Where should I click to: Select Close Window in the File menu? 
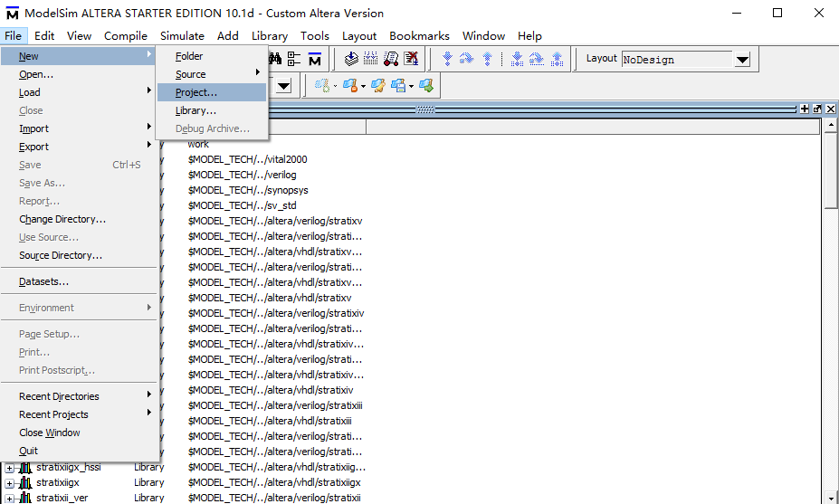pyautogui.click(x=78, y=433)
